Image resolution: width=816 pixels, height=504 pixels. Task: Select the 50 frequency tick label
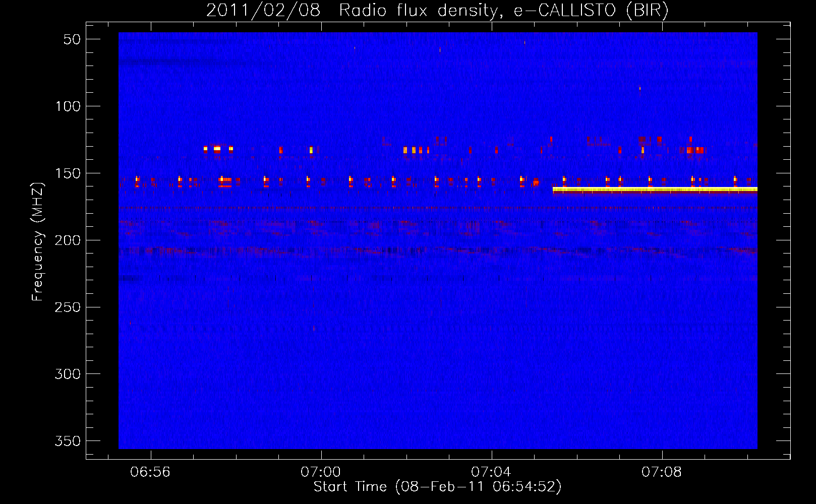coord(72,39)
